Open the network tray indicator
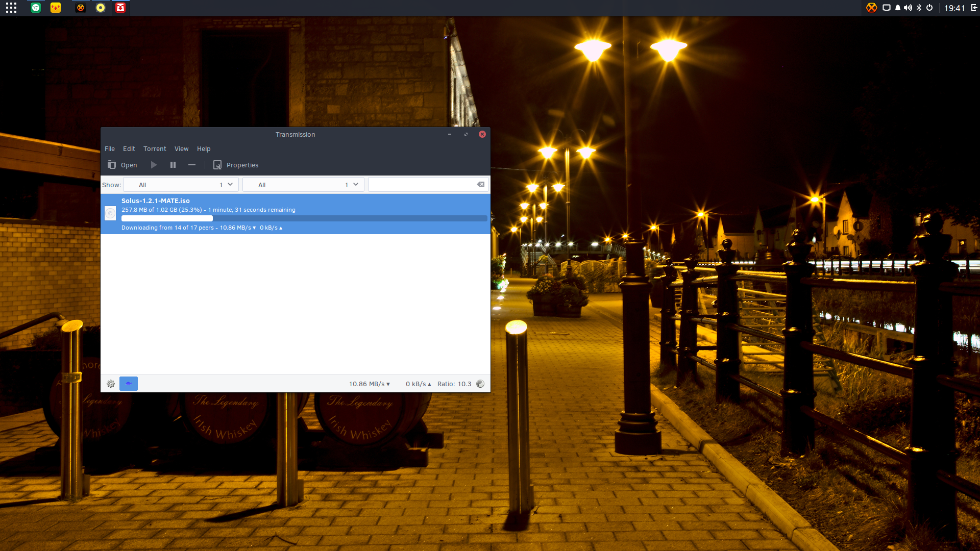Screen dimensions: 980x551 point(887,8)
